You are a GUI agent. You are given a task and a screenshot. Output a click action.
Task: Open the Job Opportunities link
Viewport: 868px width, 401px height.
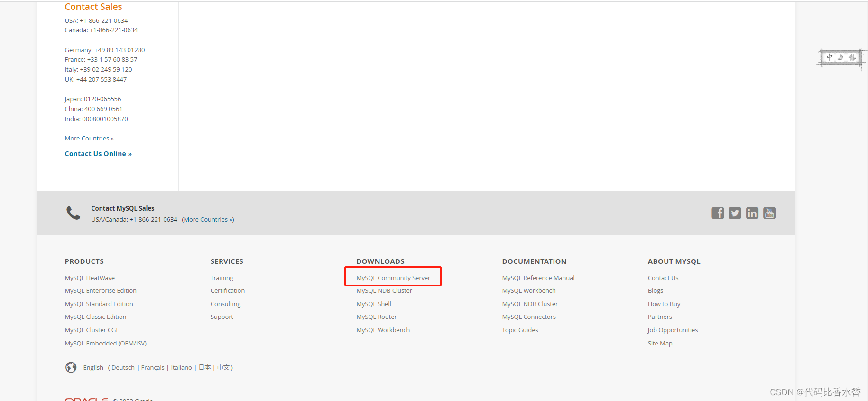tap(673, 330)
